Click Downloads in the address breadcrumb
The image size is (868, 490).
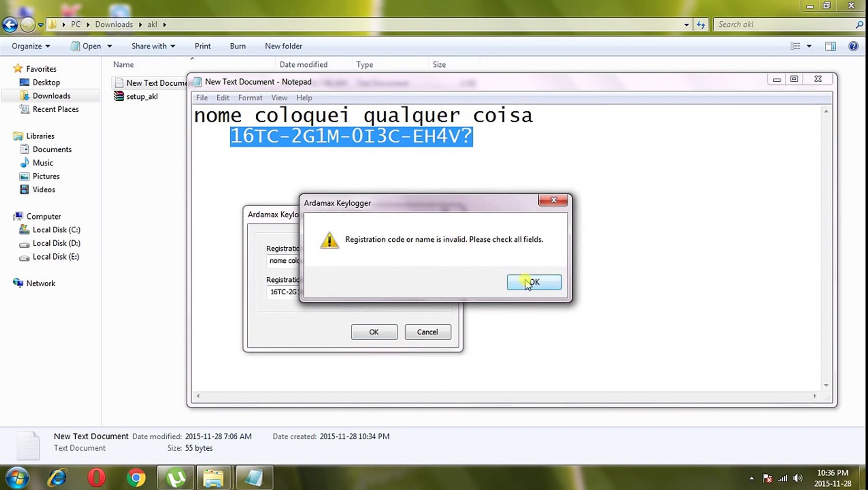tap(114, 24)
